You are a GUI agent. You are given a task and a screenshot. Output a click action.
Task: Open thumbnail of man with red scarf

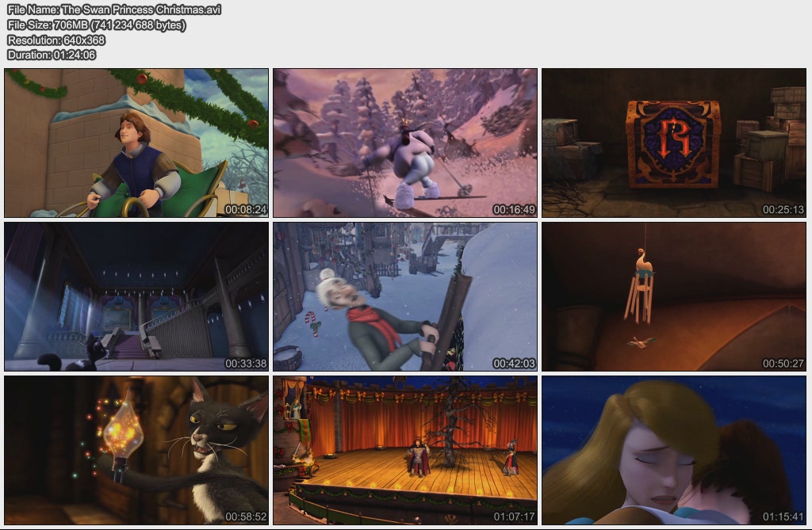click(x=405, y=296)
